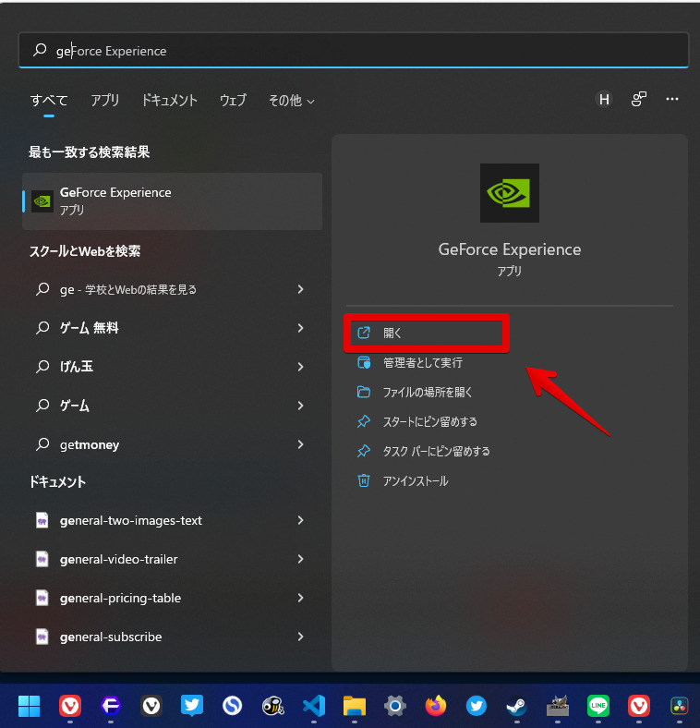The image size is (700, 728).
Task: Expand the arrow beside ゲーム 無料
Action: pos(300,328)
